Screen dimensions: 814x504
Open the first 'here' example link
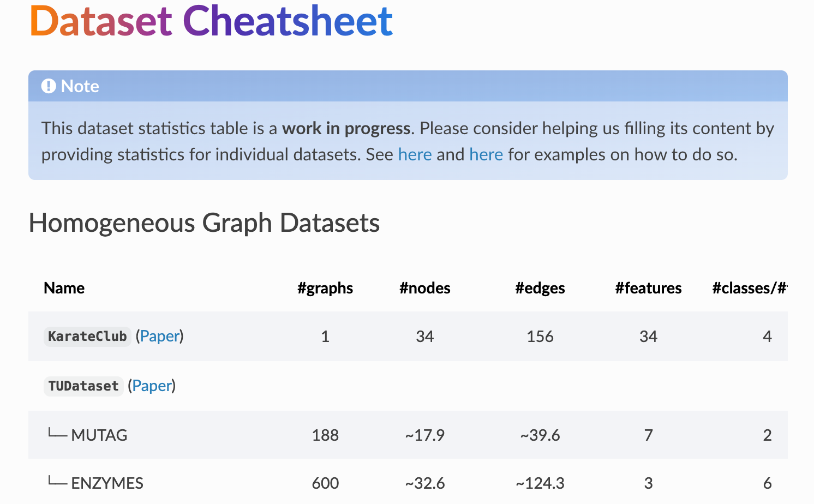pyautogui.click(x=415, y=155)
